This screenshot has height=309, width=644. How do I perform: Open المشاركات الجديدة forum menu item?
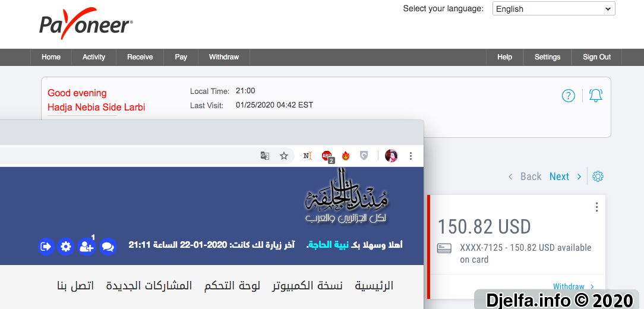click(x=149, y=286)
